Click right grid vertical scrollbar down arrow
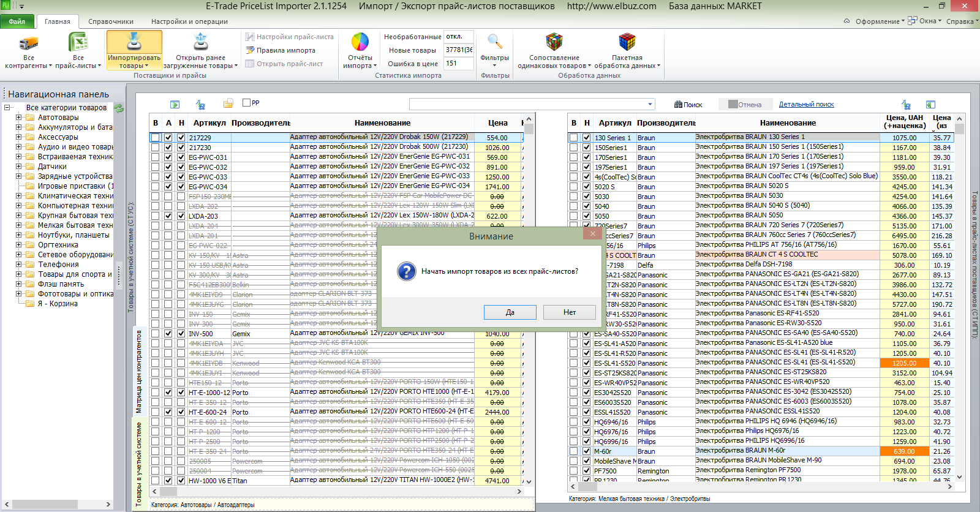Image resolution: width=980 pixels, height=512 pixels. coord(959,477)
